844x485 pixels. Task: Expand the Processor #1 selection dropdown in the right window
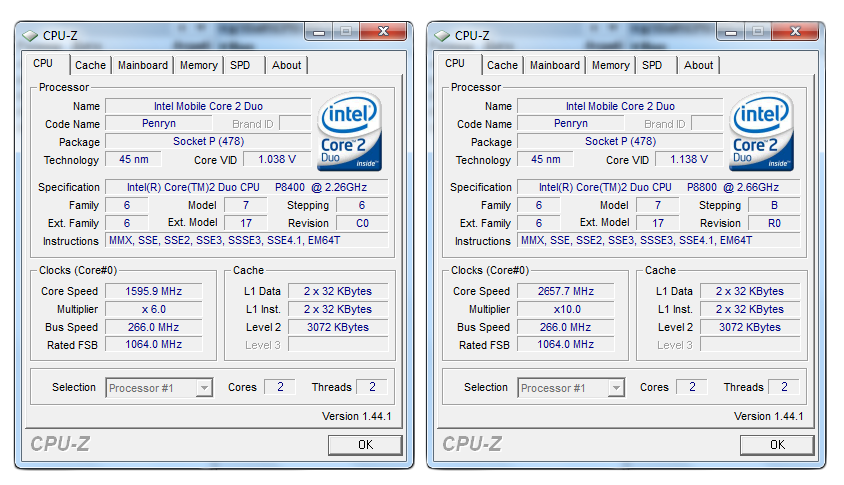(616, 388)
